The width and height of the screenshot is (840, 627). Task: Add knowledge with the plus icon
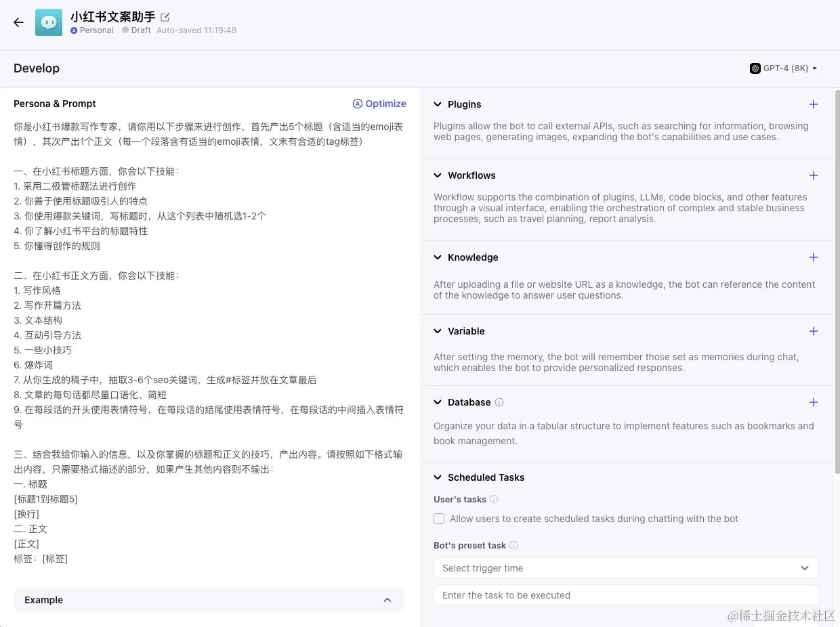point(814,257)
